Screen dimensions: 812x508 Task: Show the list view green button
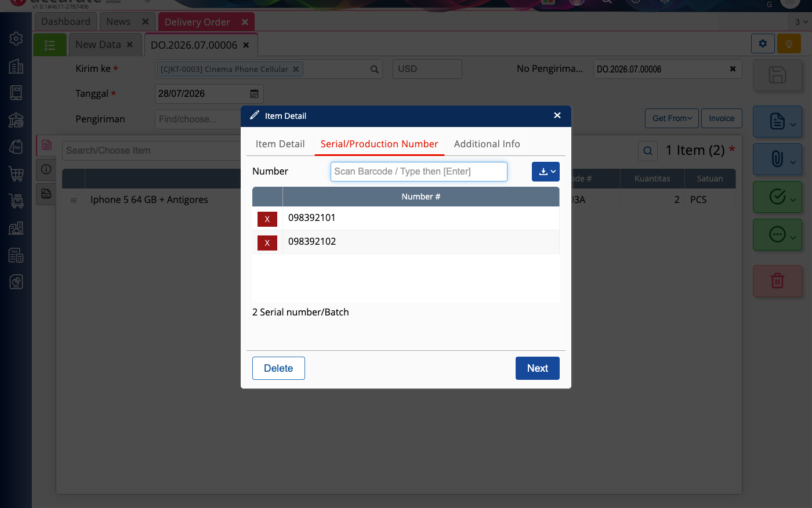[x=50, y=45]
